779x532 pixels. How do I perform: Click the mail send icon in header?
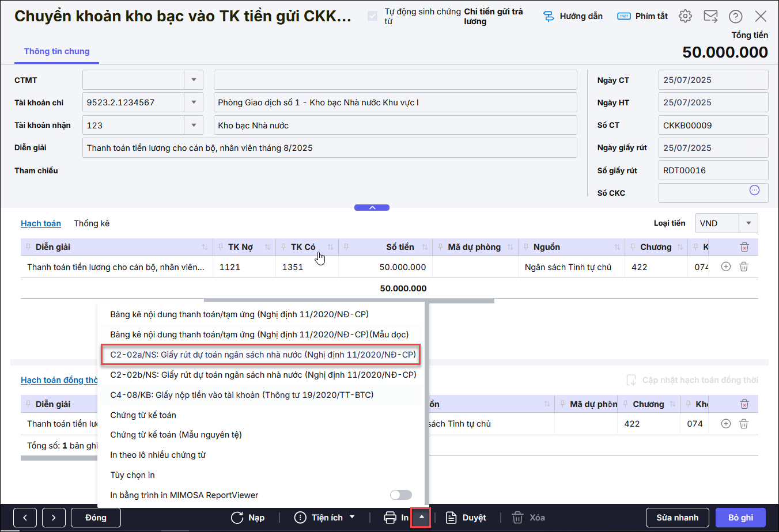click(x=710, y=16)
